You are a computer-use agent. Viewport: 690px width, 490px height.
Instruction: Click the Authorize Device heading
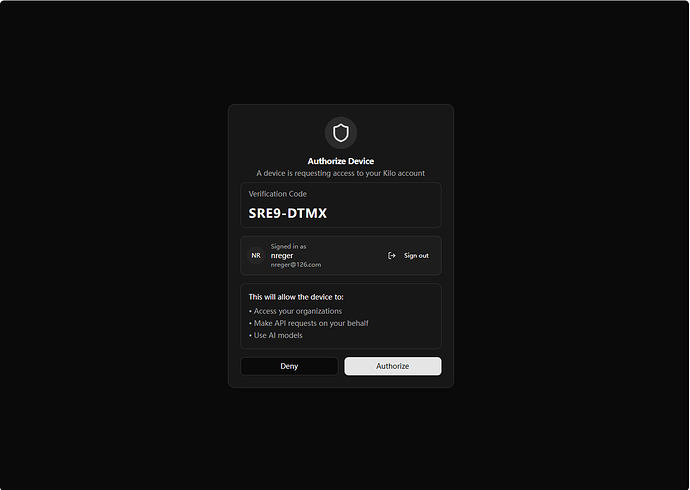tap(341, 161)
